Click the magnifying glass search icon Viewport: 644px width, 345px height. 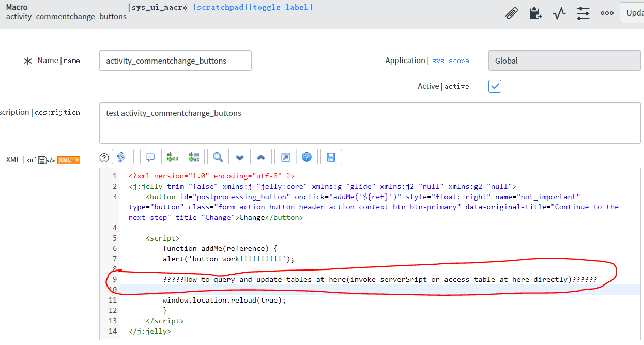click(218, 157)
